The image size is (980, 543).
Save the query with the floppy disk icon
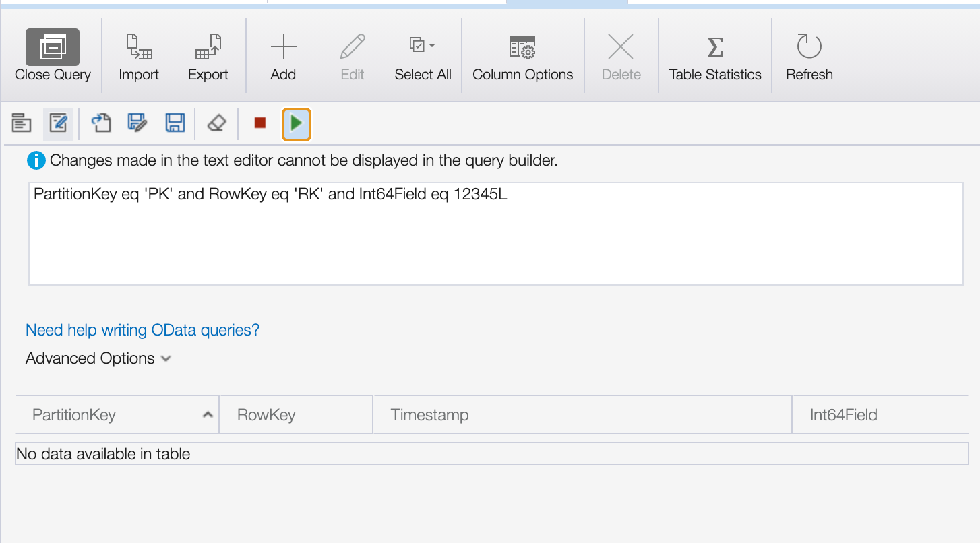(175, 123)
